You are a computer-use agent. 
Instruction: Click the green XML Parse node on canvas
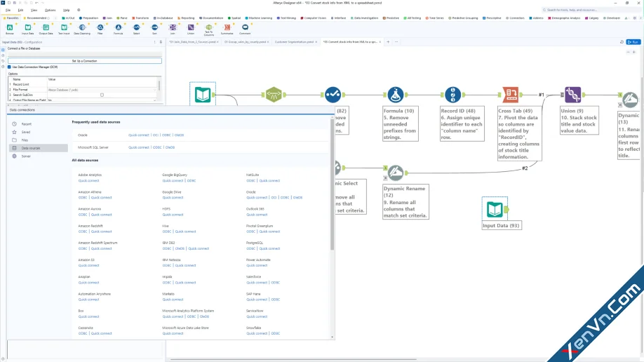point(274,95)
